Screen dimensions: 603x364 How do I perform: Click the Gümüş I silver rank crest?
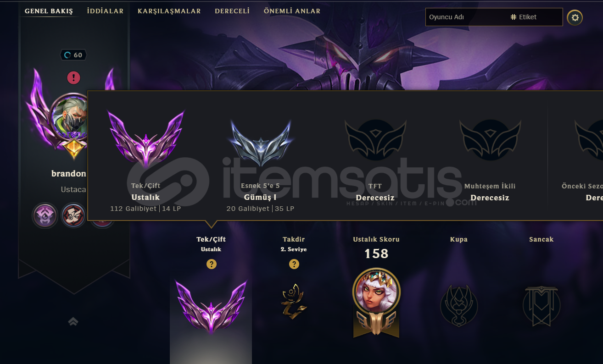pyautogui.click(x=261, y=143)
